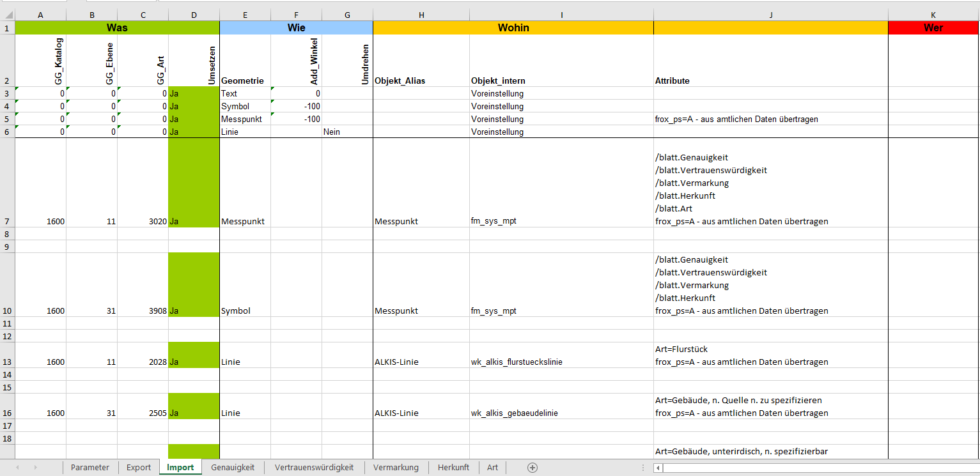Switch to the Vertrauenswürdigkeit sheet tab
This screenshot has height=476, width=980.
tap(314, 468)
